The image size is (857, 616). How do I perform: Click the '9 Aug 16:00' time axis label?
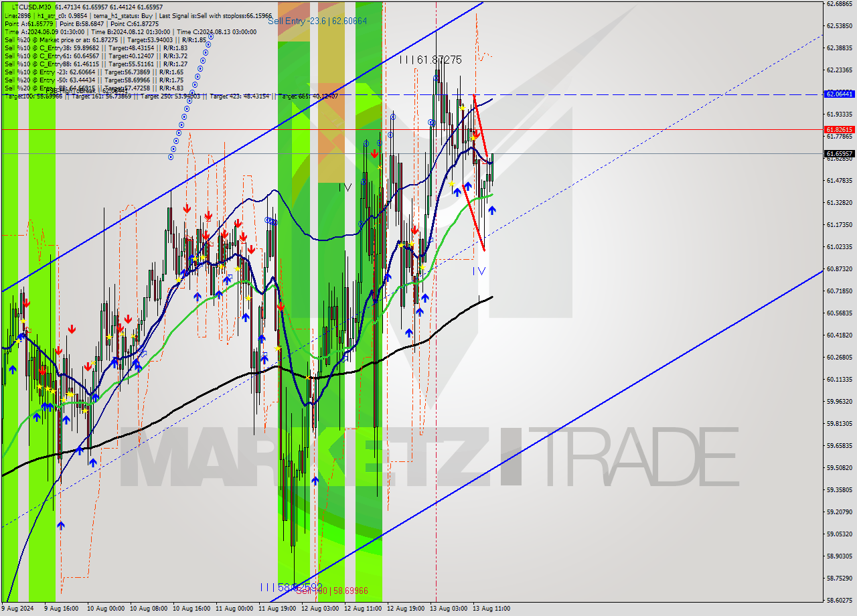click(61, 609)
